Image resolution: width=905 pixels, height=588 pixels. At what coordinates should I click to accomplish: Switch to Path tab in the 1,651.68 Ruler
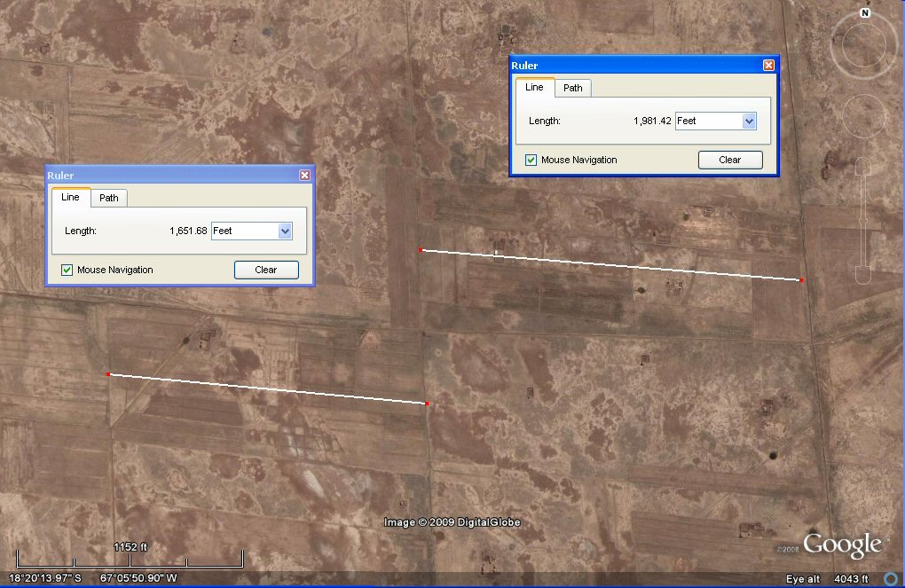coord(109,198)
